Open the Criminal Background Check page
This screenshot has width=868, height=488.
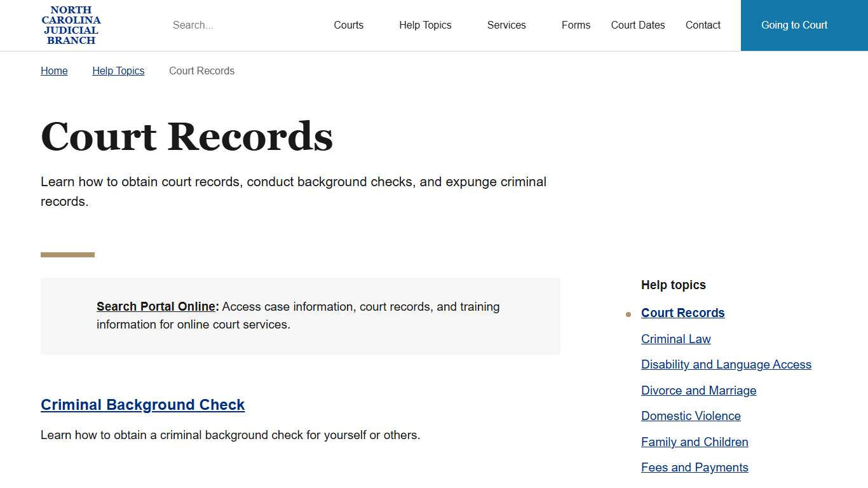[142, 405]
